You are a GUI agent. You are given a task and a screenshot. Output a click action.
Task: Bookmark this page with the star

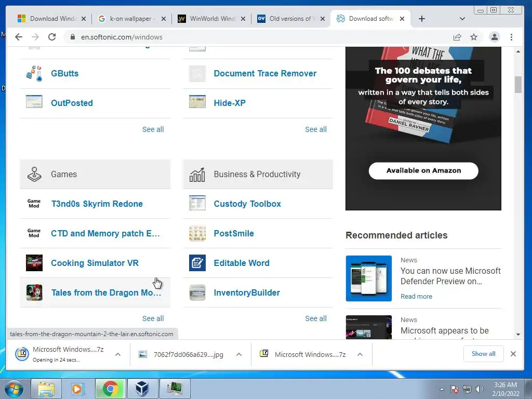tap(474, 37)
